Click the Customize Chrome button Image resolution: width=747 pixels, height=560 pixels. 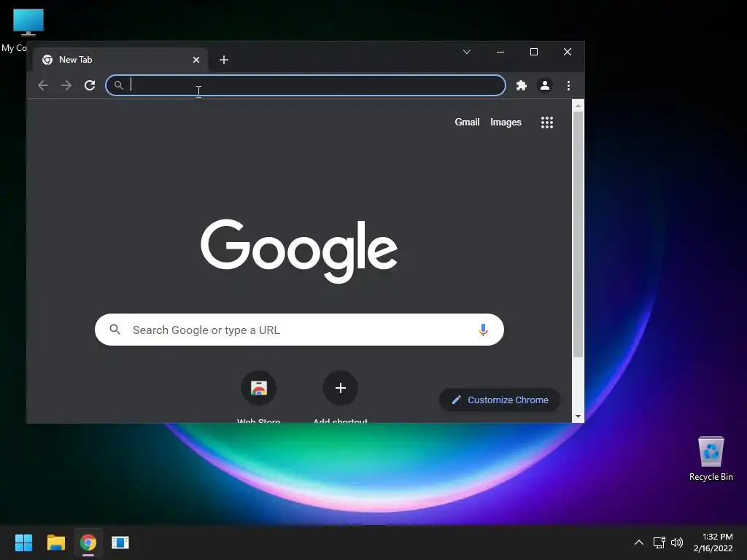coord(499,400)
